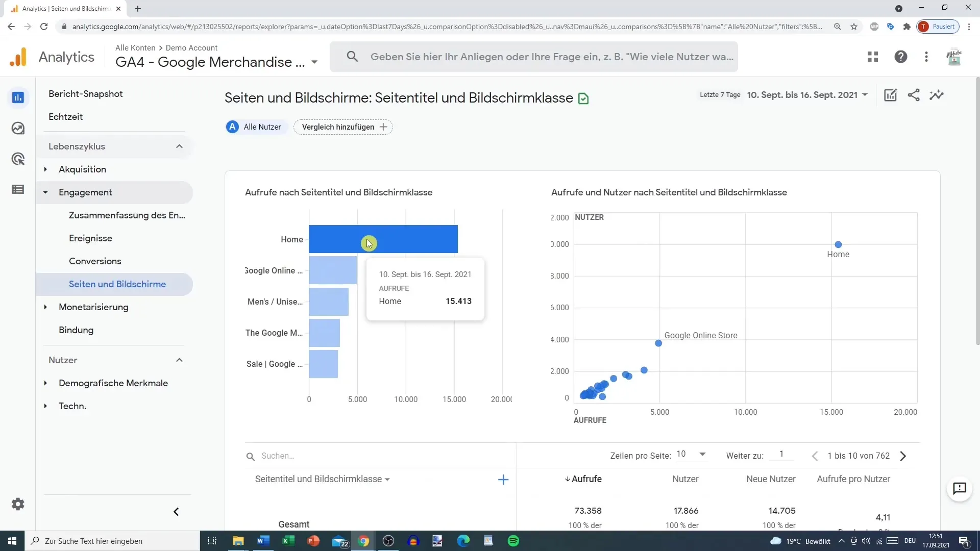Expand Demografische Merkmale arrow
This screenshot has height=551, width=980.
[x=45, y=383]
